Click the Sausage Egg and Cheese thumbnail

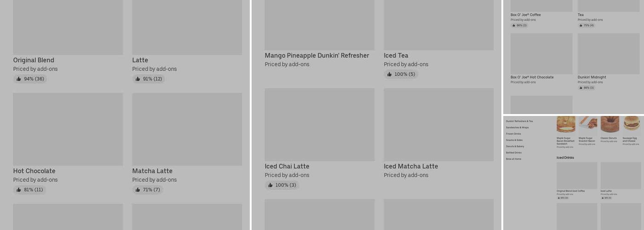click(x=632, y=124)
